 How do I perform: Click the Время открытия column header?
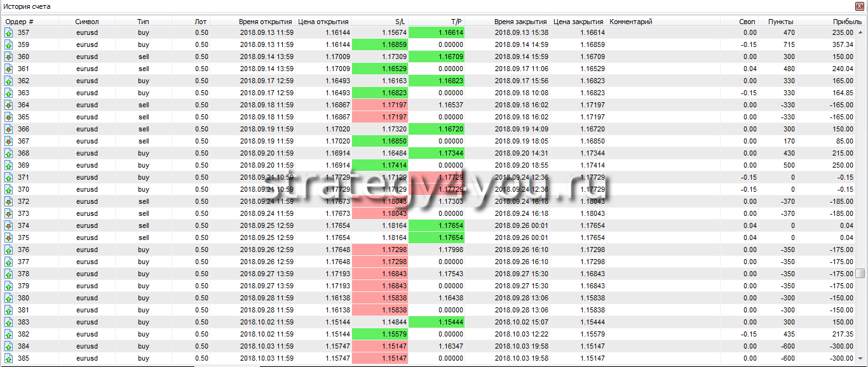point(266,22)
